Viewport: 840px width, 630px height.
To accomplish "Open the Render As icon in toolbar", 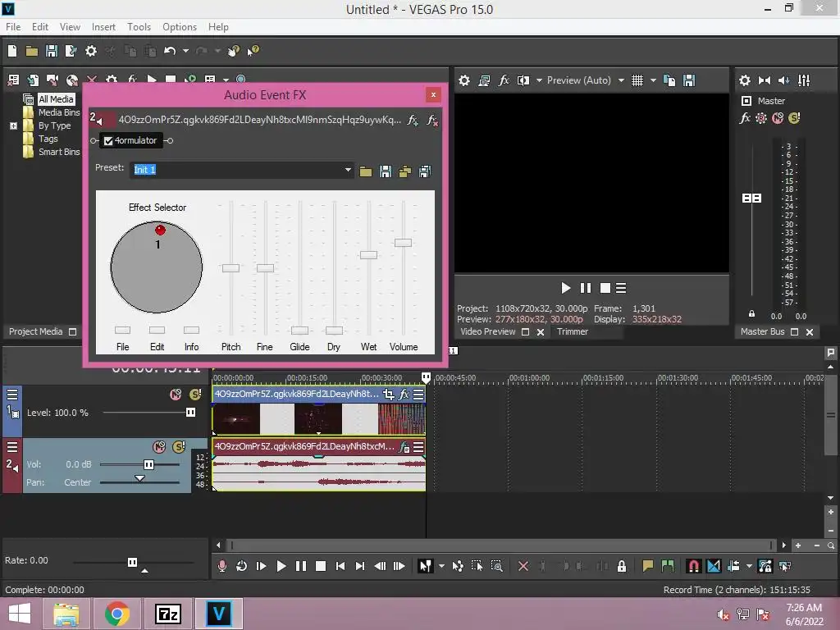I will click(x=71, y=51).
